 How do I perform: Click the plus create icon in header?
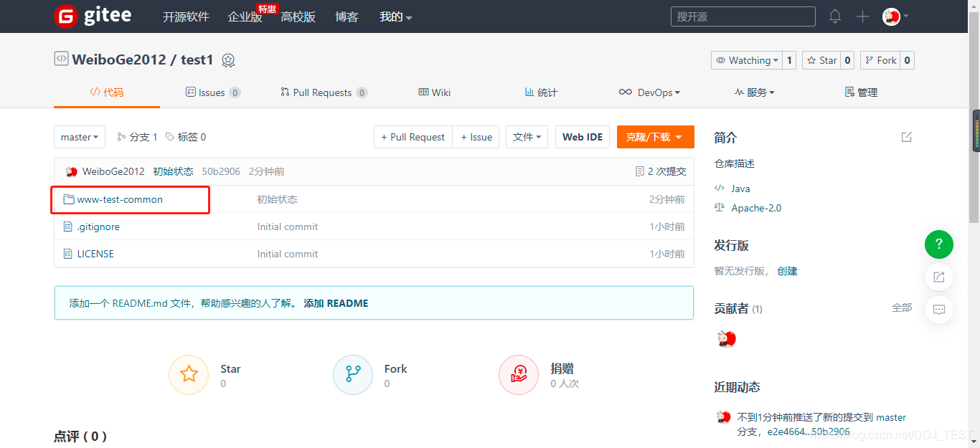862,16
